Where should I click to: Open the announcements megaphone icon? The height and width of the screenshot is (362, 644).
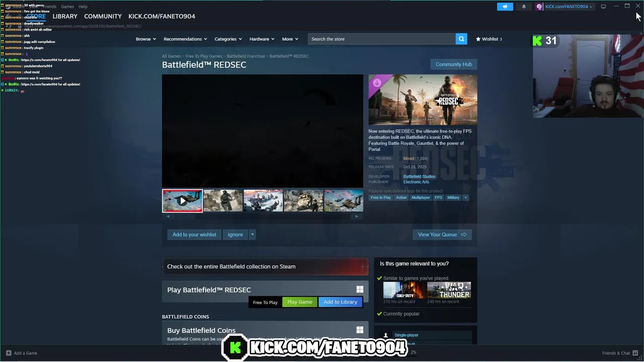pos(505,7)
